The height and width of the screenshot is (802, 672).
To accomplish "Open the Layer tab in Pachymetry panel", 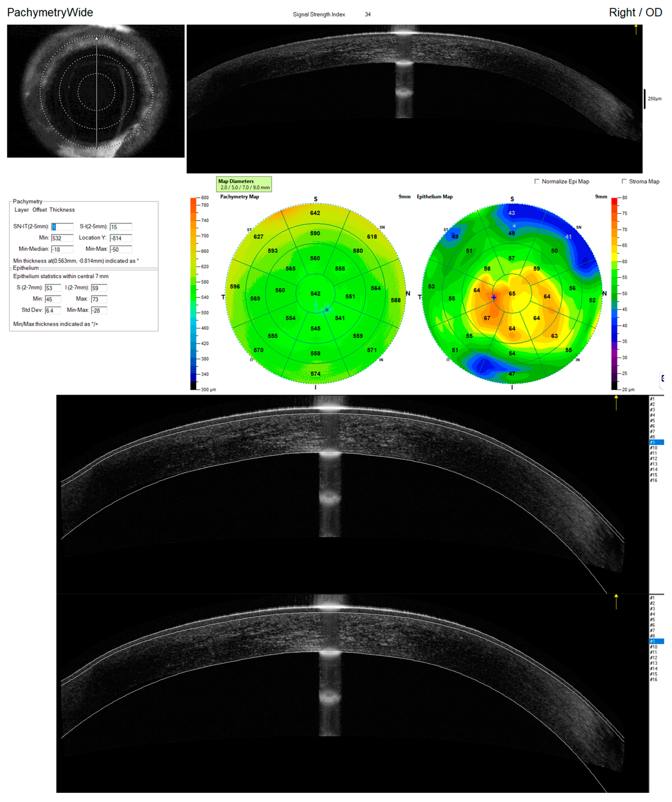I will (21, 210).
